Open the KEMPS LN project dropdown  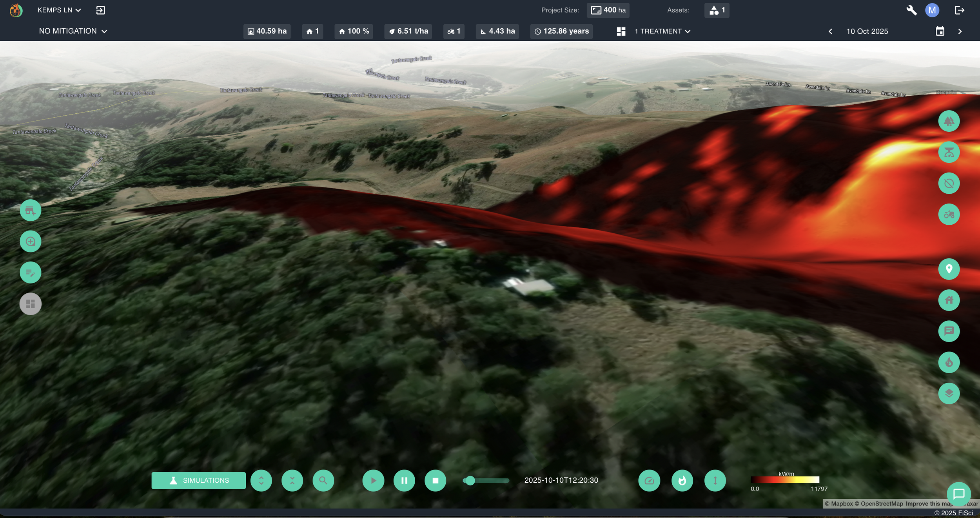point(59,10)
